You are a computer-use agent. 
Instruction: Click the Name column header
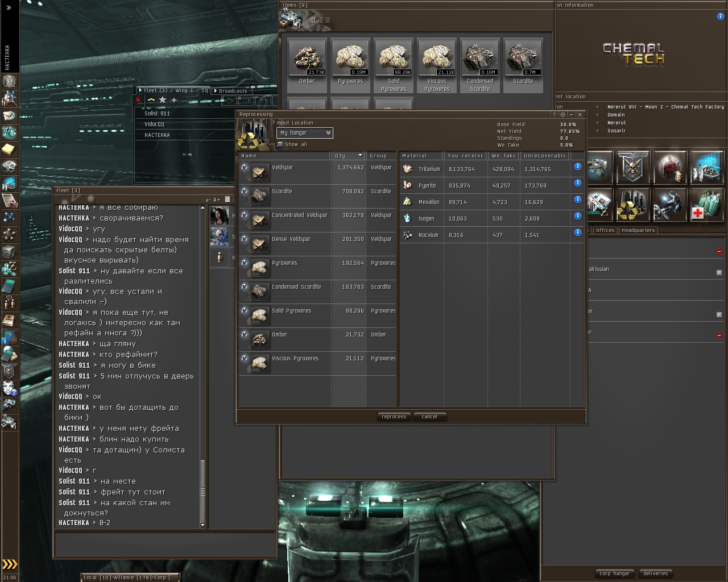[284, 156]
